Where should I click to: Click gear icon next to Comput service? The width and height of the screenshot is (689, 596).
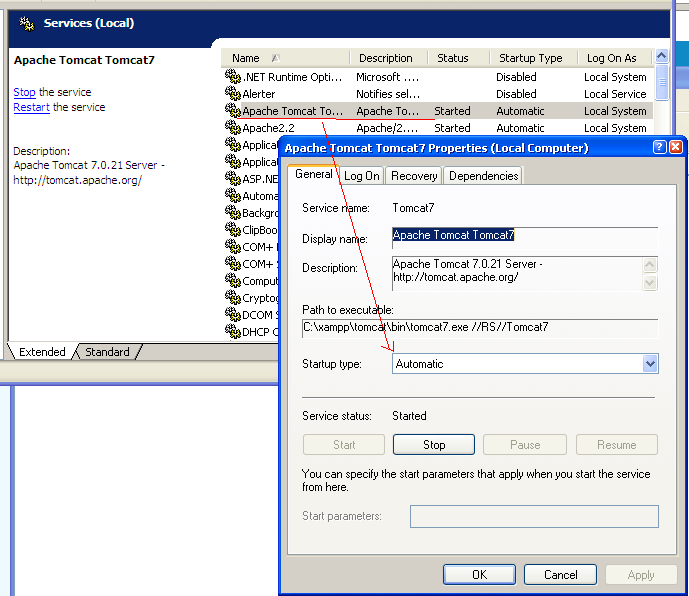(x=232, y=281)
